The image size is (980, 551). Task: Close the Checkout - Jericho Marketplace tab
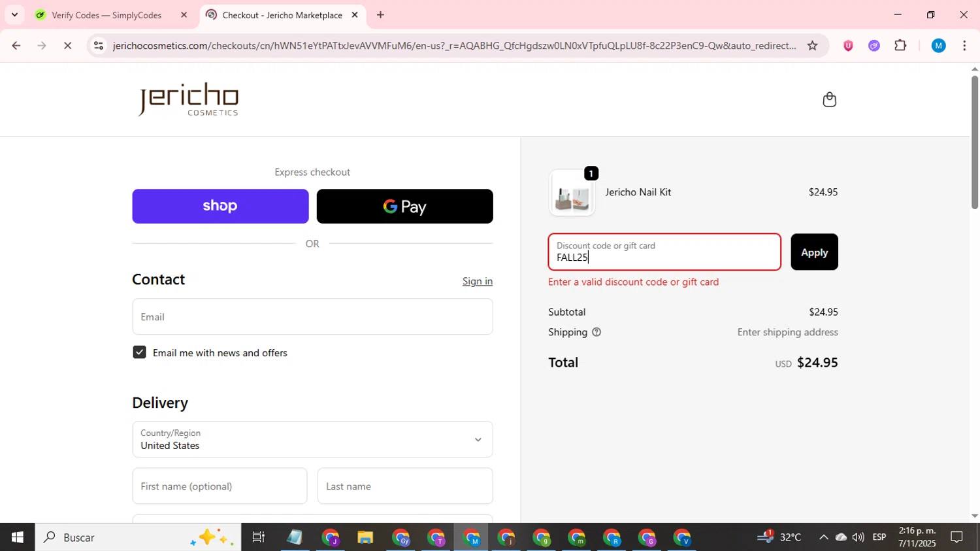[x=355, y=14]
